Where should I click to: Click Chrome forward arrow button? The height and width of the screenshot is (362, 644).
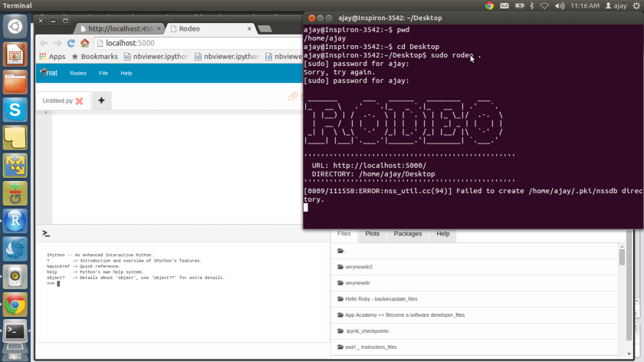coord(58,43)
